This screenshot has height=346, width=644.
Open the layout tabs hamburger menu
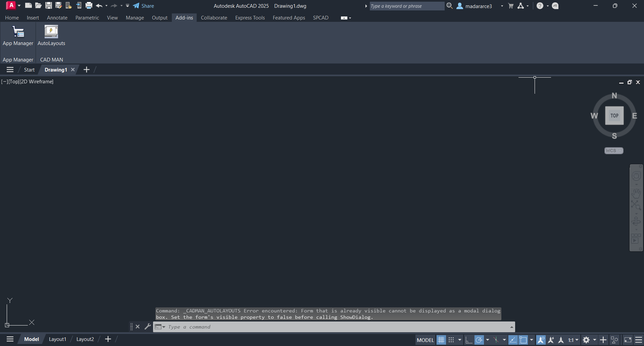point(10,339)
